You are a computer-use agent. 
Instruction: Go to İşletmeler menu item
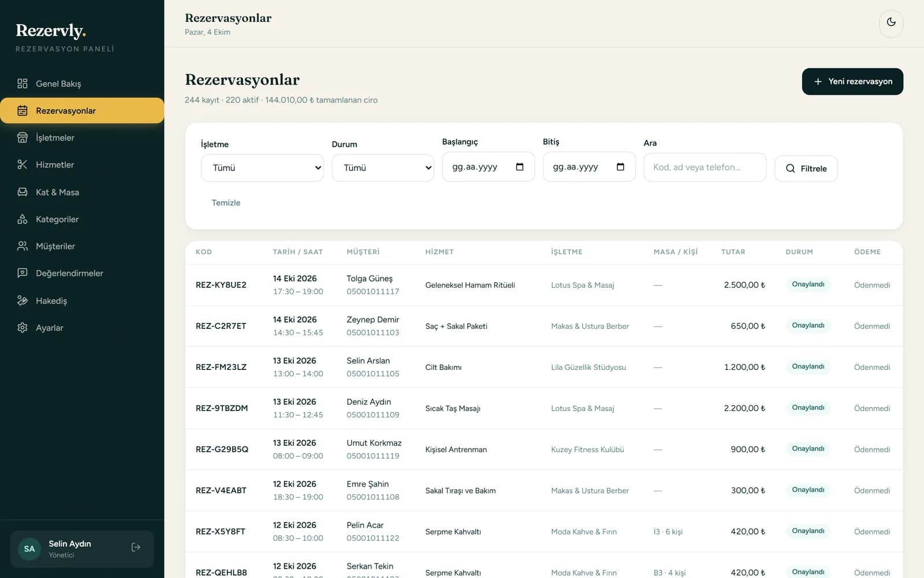(82, 138)
